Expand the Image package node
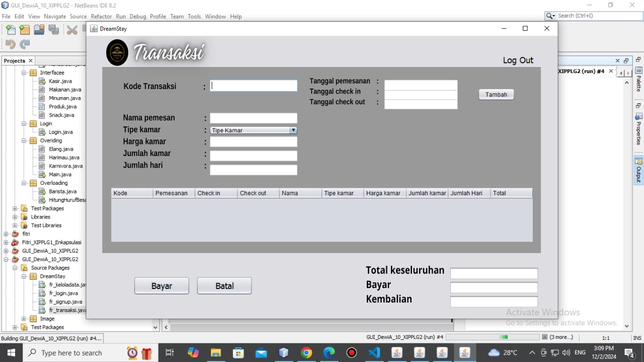 [x=24, y=319]
